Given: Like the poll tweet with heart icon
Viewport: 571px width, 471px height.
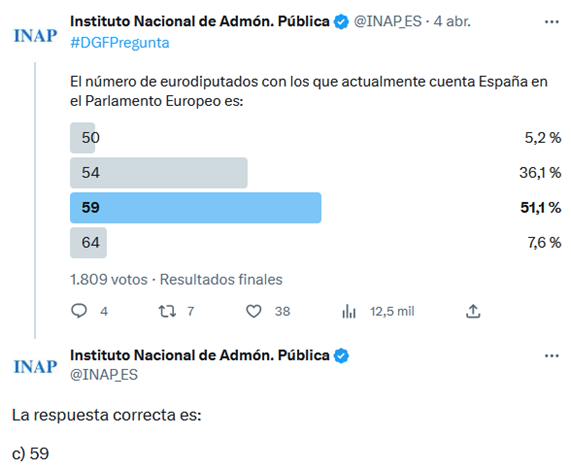Looking at the screenshot, I should click(x=253, y=311).
